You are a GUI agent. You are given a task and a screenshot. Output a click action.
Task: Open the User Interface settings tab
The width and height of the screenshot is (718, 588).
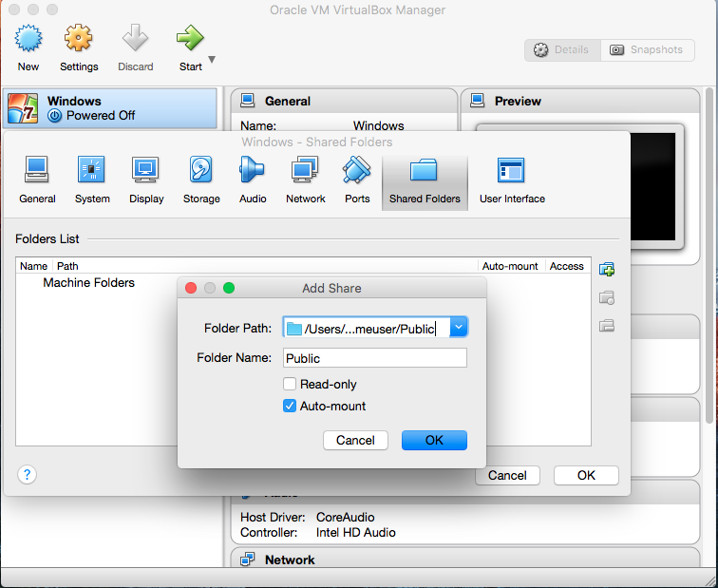tap(512, 180)
